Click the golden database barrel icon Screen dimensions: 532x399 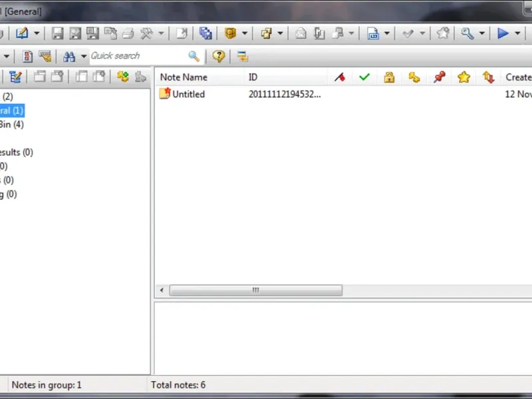pyautogui.click(x=230, y=33)
